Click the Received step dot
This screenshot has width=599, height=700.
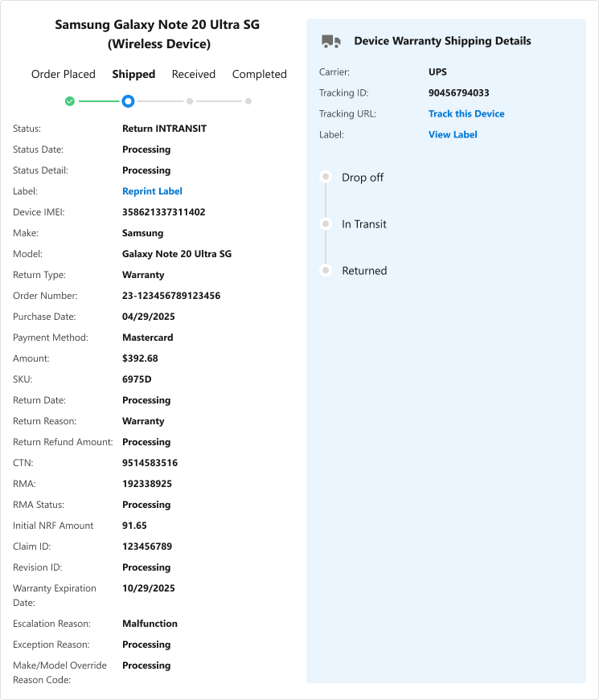(x=190, y=101)
